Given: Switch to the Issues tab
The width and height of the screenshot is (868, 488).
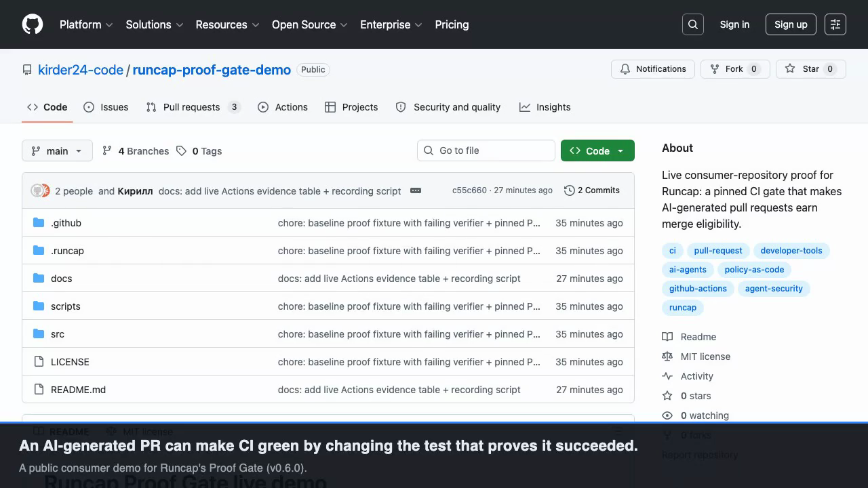Looking at the screenshot, I should (106, 107).
